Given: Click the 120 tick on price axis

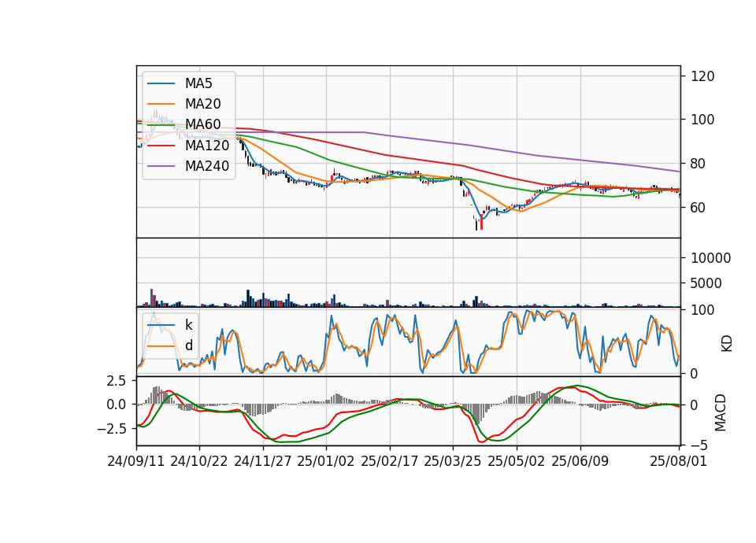Looking at the screenshot, I should [x=702, y=76].
